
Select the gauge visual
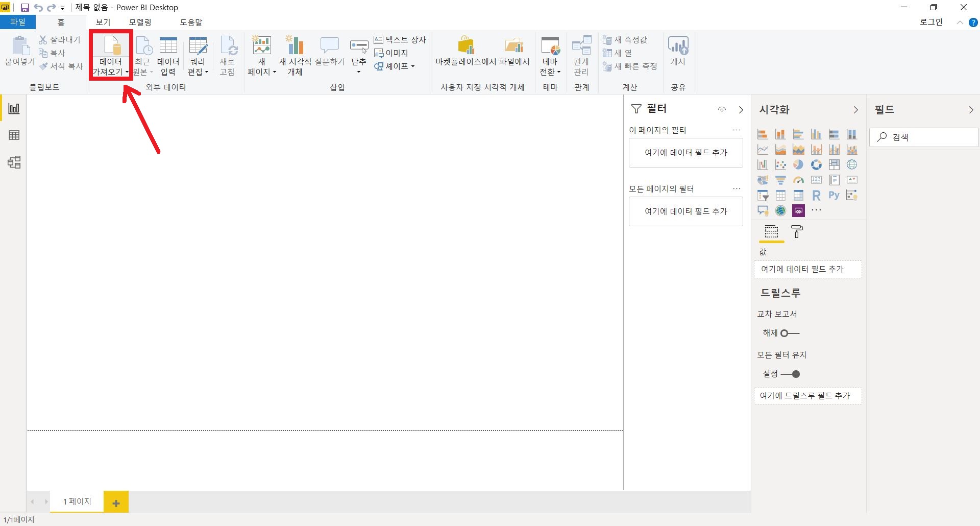(x=798, y=180)
